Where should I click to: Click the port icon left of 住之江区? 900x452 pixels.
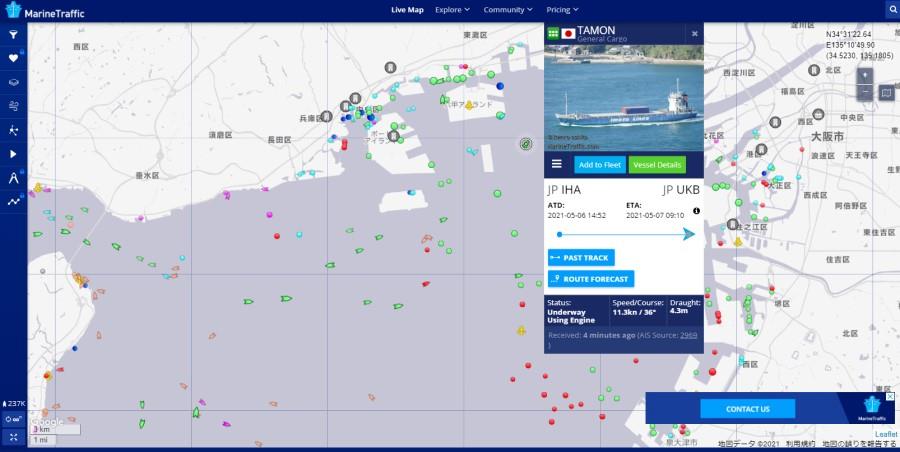click(732, 224)
